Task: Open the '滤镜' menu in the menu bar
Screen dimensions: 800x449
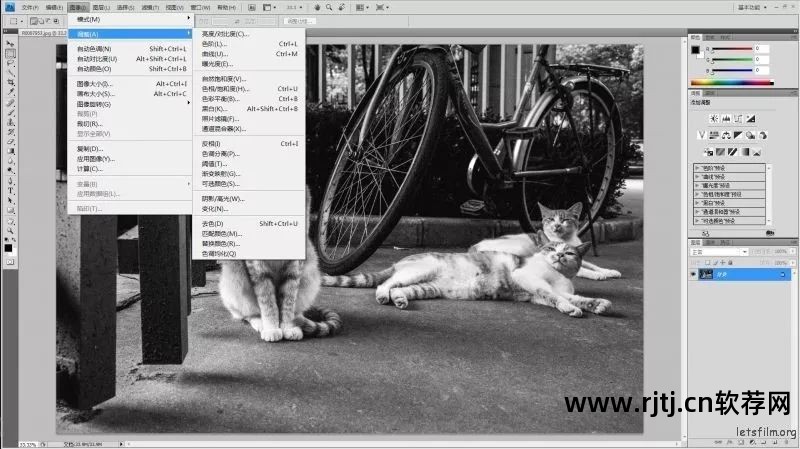Action: point(150,7)
